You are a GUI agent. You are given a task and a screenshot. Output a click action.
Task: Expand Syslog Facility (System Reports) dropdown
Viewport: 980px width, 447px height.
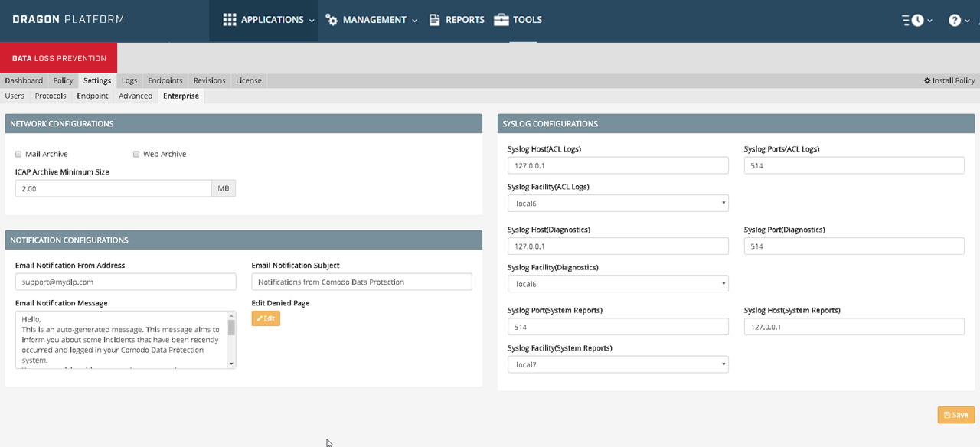point(618,364)
